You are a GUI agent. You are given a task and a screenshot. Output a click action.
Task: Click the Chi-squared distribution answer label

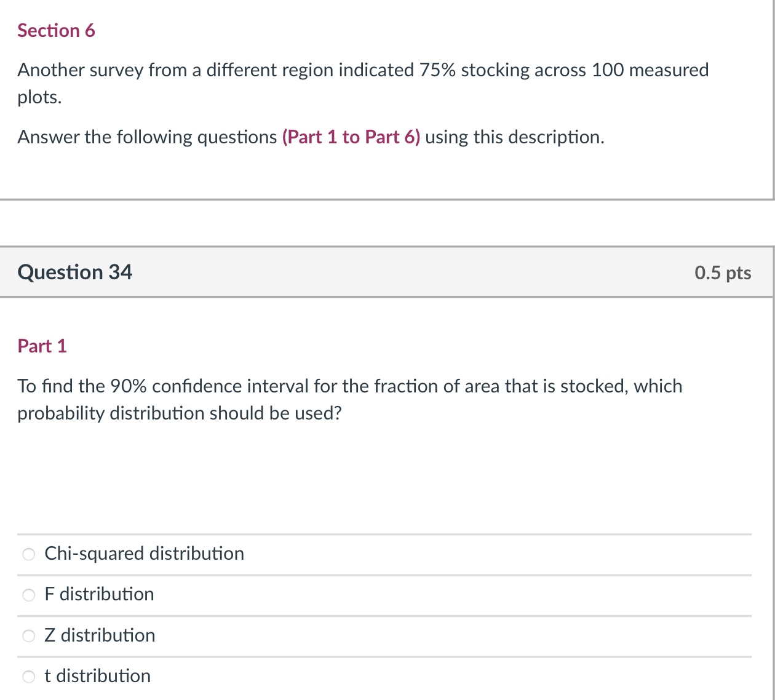click(x=144, y=554)
